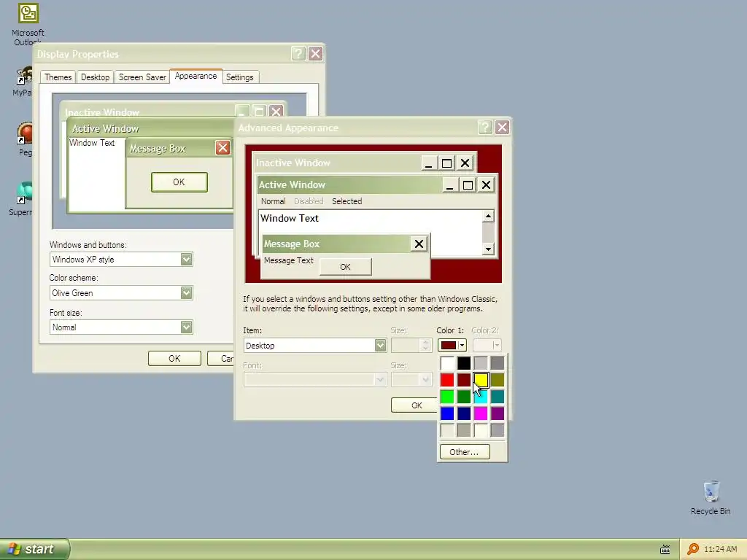Close the Advanced Appearance dialog

(502, 127)
